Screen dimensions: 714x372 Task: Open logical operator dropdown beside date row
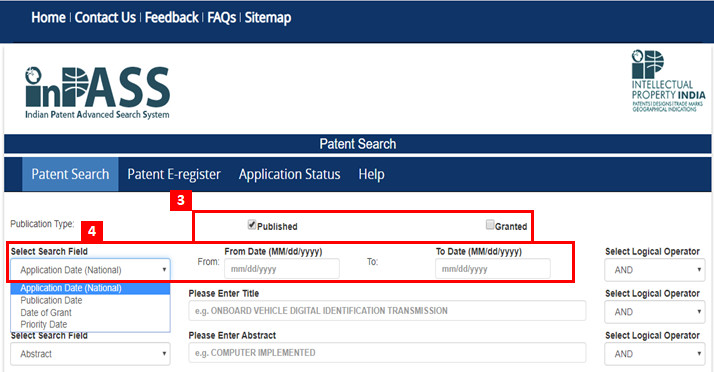655,270
